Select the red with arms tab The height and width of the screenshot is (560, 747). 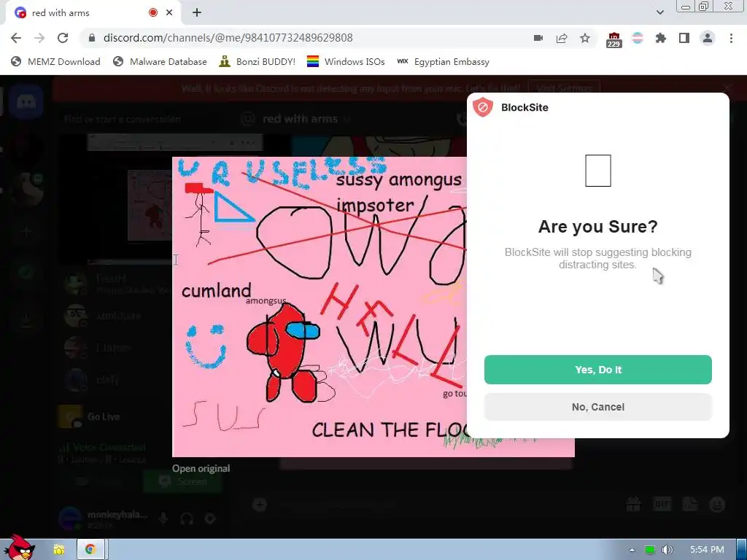93,13
